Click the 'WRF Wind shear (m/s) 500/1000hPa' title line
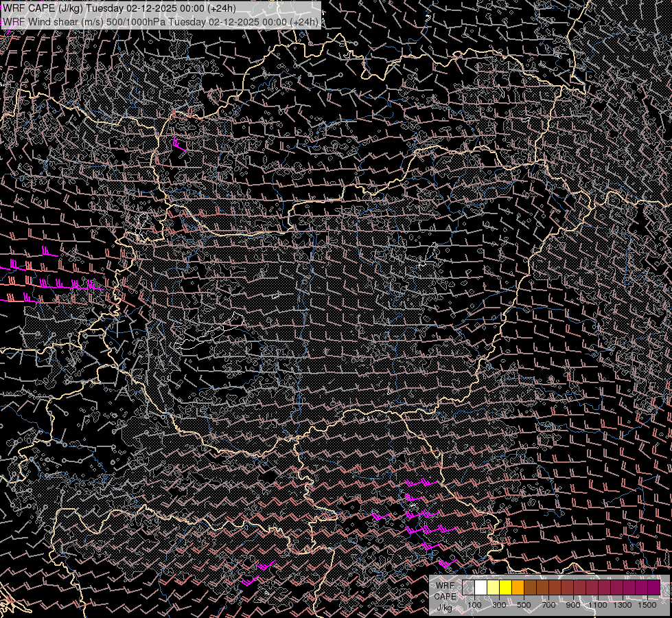Viewport: 672px width, 618px height. [x=161, y=22]
